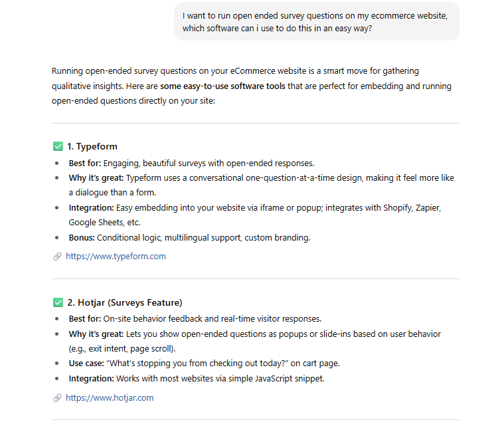
Task: Click "Why it's great:" label under Hotjar
Action: point(96,334)
